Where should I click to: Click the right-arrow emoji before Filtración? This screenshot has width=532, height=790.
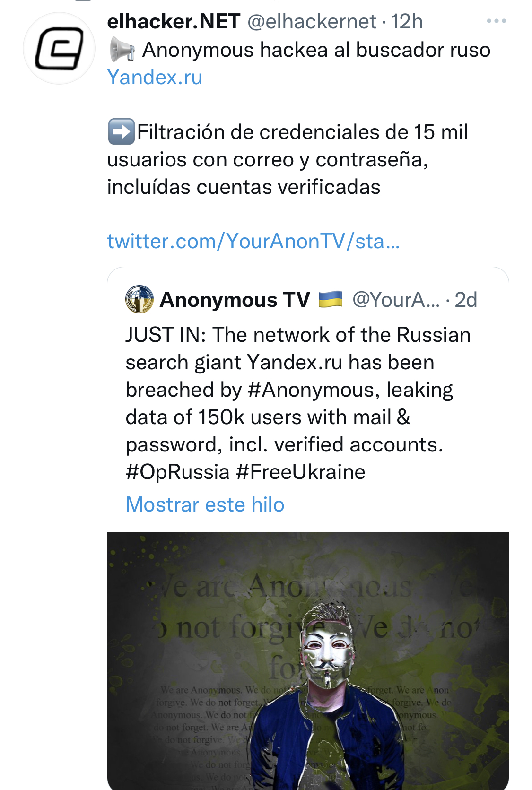click(x=121, y=132)
